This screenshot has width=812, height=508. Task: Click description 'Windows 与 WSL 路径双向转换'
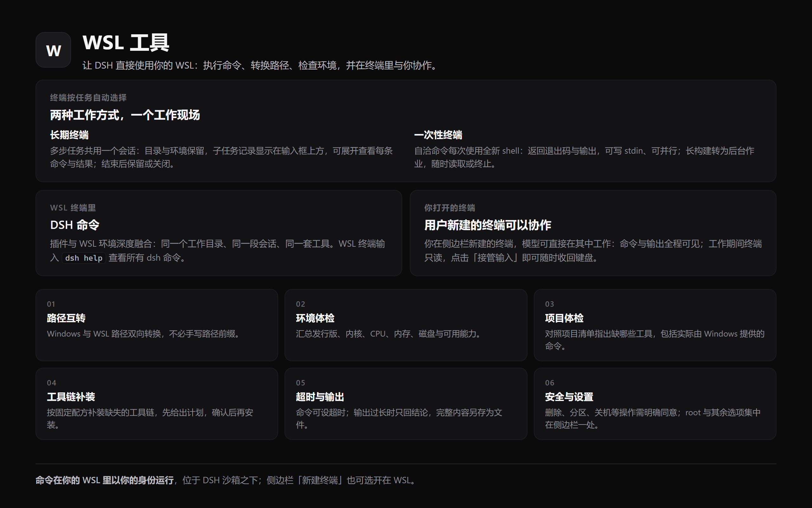pyautogui.click(x=144, y=334)
